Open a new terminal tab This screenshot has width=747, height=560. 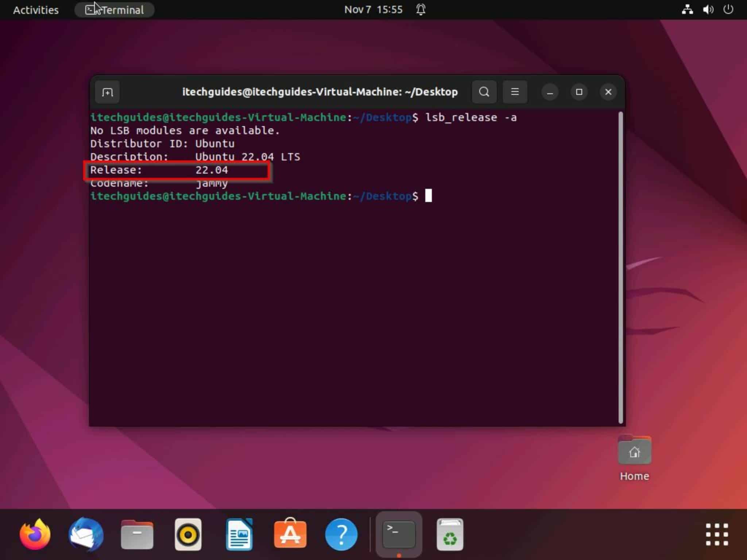click(x=107, y=92)
